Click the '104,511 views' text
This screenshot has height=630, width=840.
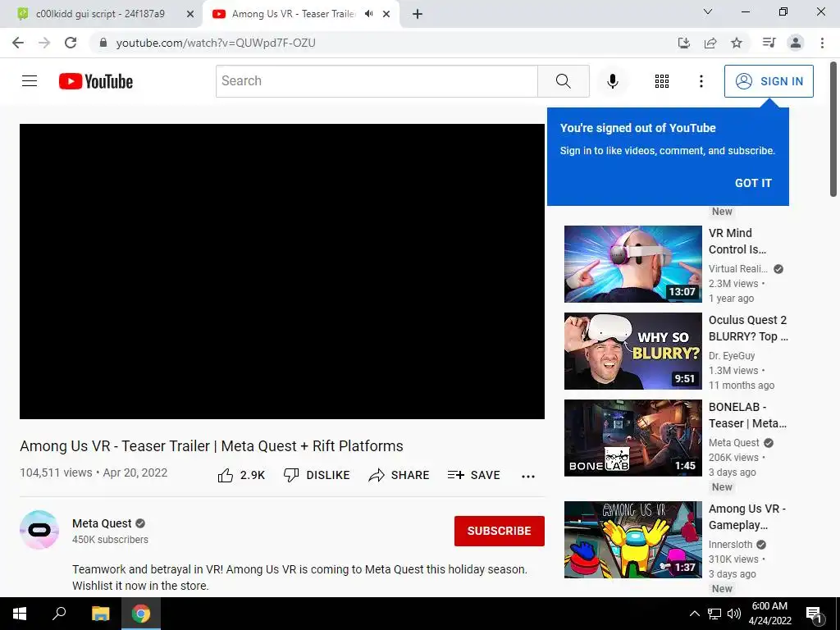pos(57,472)
